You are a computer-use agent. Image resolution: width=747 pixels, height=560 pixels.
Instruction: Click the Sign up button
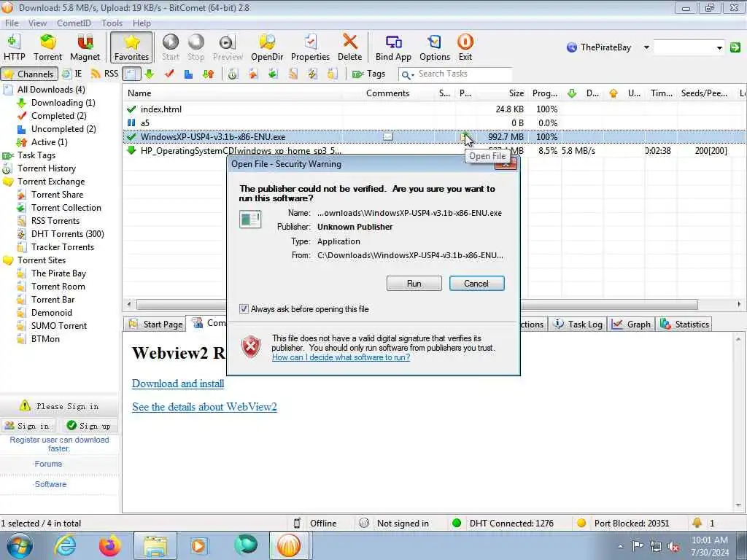[89, 426]
